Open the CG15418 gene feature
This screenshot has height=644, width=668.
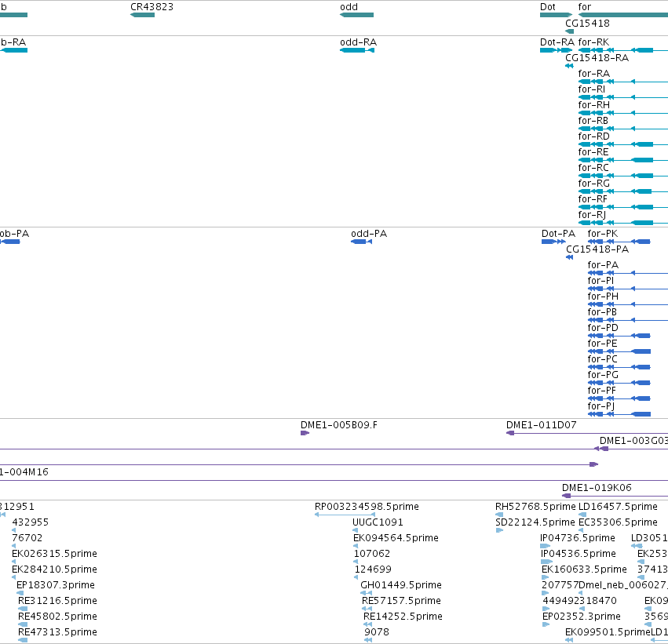(570, 31)
